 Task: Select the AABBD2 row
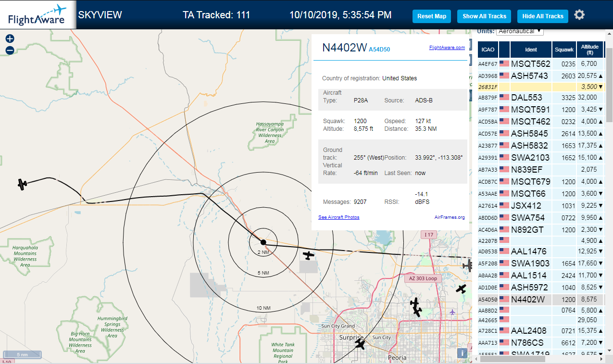(541, 310)
